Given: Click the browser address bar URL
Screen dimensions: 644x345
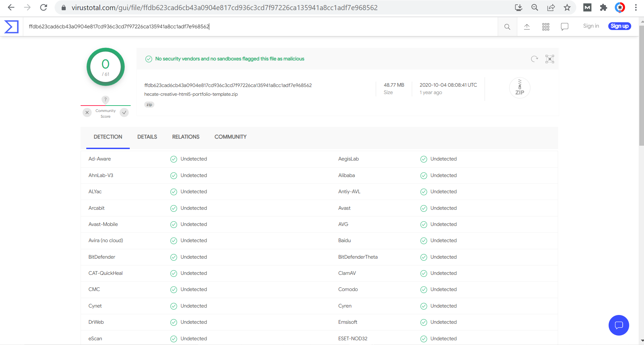Looking at the screenshot, I should point(224,7).
